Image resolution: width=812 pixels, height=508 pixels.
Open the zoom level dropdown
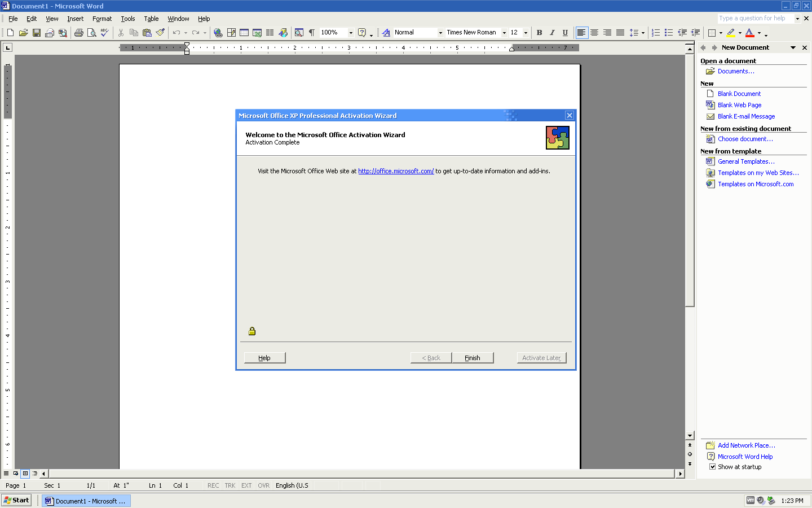[350, 32]
